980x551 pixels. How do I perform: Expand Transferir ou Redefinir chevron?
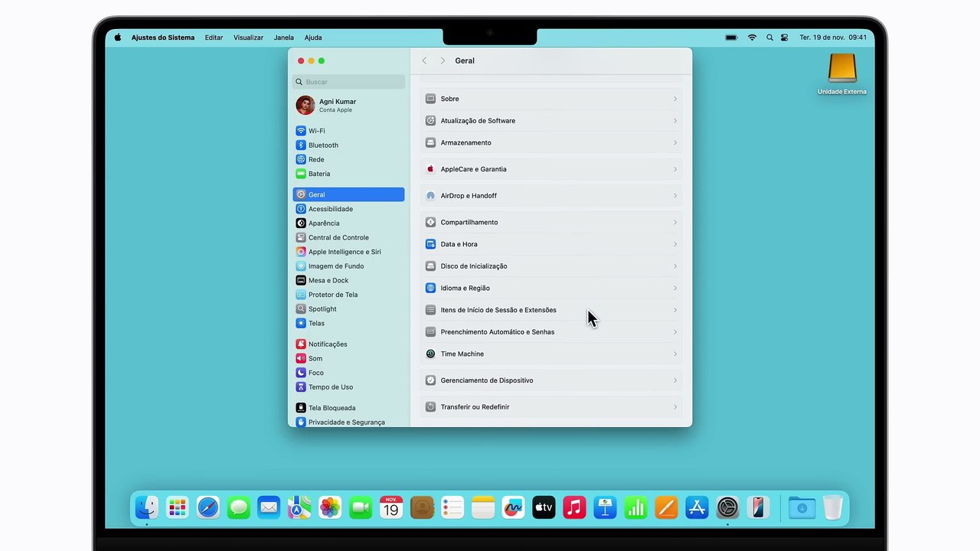tap(675, 407)
